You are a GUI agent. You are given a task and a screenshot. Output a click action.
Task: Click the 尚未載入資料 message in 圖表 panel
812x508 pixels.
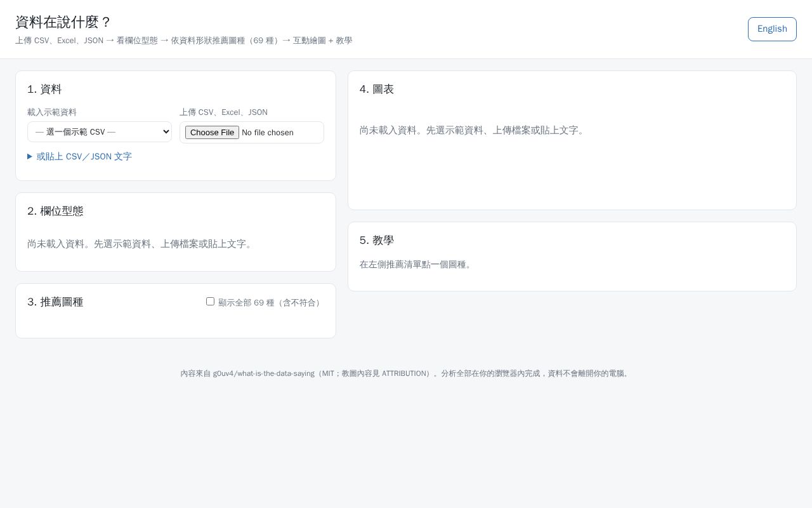[x=473, y=130]
